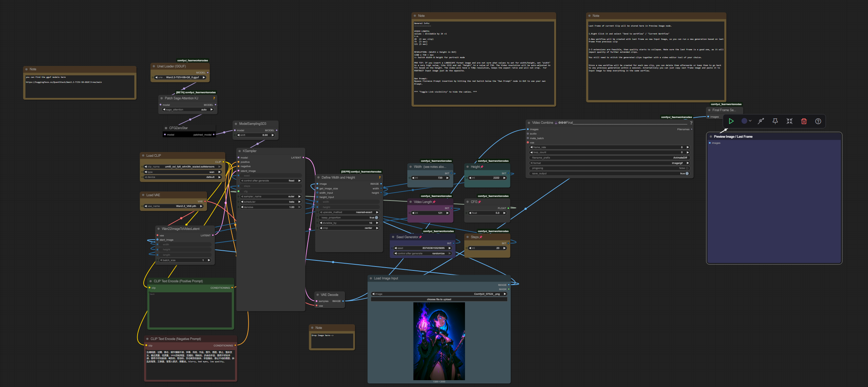Open the format dropdown showing image/gif
This screenshot has width=868, height=387.
pyautogui.click(x=609, y=163)
